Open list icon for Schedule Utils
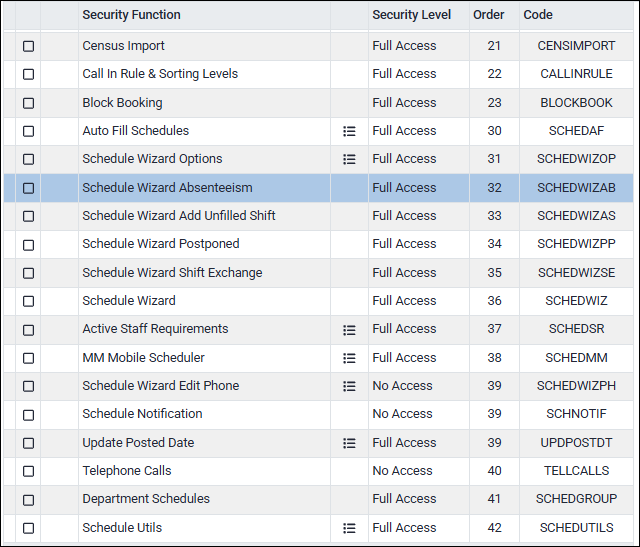The image size is (640, 547). tap(349, 528)
